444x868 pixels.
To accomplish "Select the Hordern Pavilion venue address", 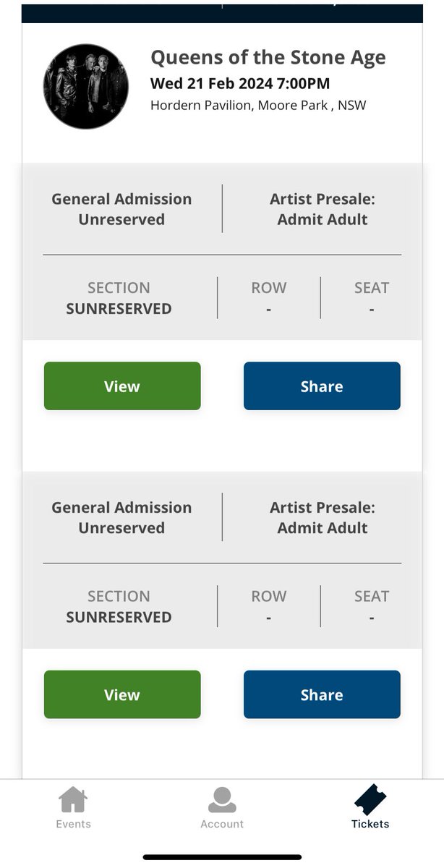I will coord(258,105).
